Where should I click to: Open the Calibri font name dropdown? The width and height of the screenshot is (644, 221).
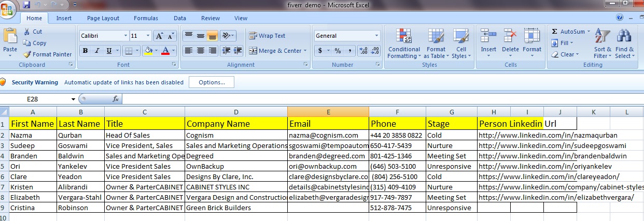pyautogui.click(x=125, y=36)
